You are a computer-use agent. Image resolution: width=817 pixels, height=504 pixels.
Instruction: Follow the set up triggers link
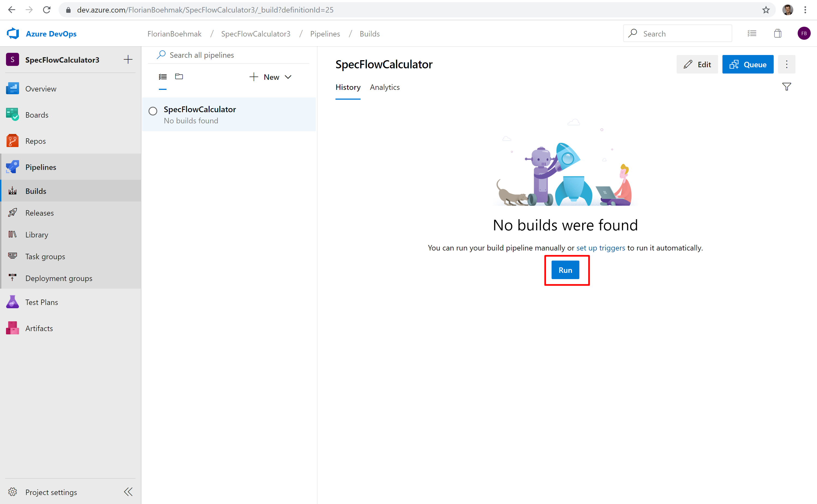[601, 248]
